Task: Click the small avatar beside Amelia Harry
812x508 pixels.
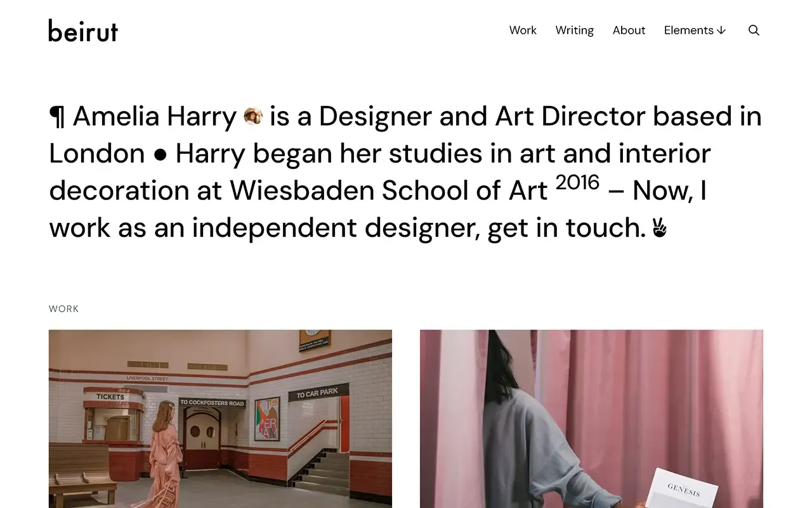Action: (x=253, y=116)
